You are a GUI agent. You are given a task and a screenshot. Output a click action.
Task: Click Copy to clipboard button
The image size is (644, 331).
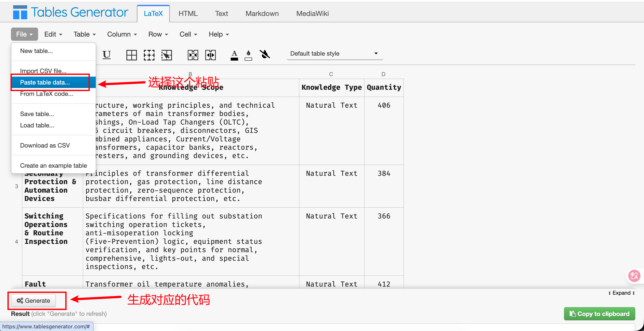point(599,314)
